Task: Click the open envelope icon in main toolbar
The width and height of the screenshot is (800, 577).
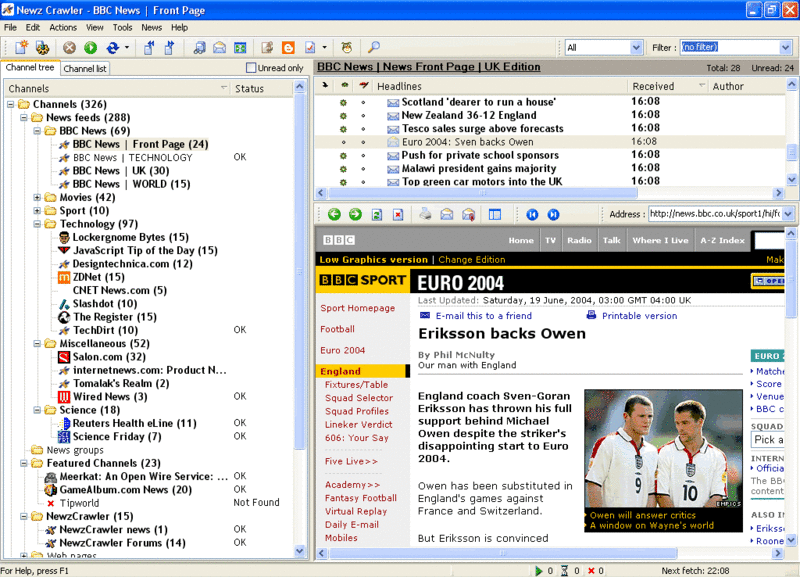Action: tap(219, 47)
